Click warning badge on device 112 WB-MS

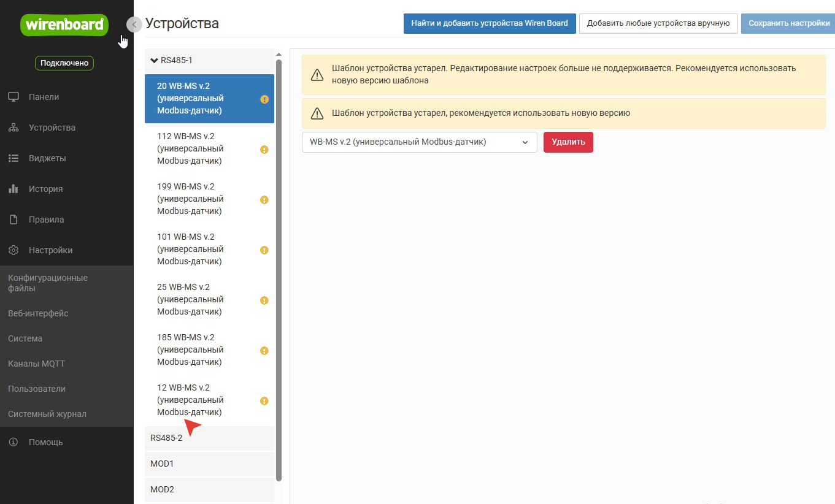click(264, 149)
